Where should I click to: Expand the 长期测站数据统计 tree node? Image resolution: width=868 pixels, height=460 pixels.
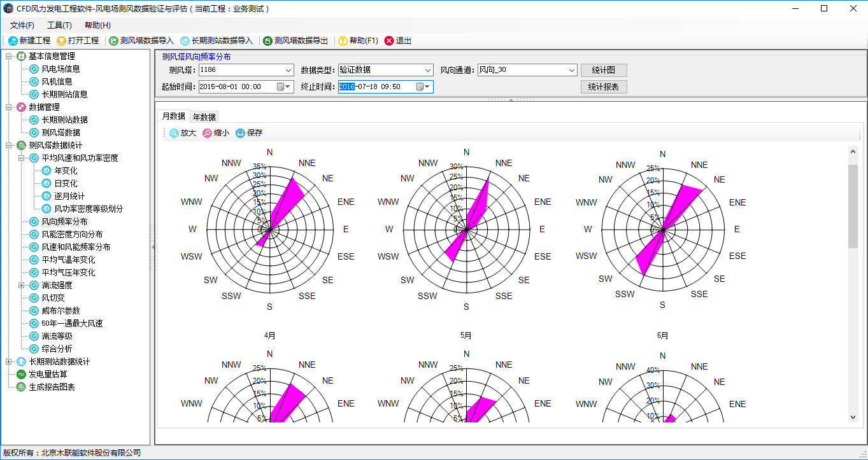[9, 361]
